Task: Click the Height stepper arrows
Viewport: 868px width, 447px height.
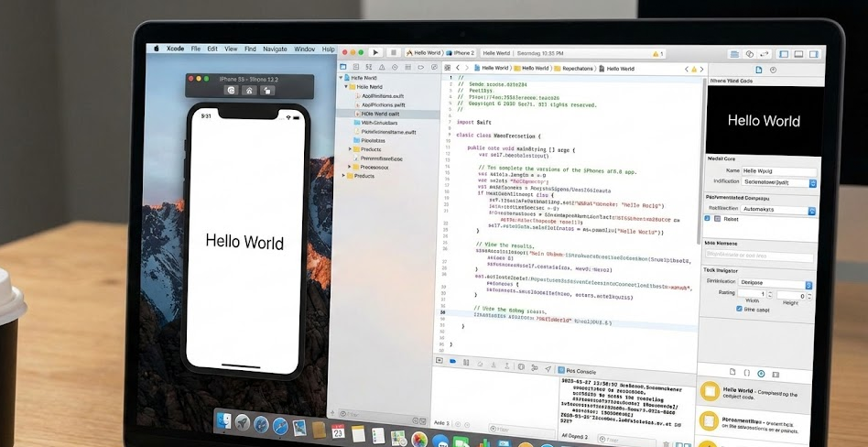Action: (x=808, y=296)
